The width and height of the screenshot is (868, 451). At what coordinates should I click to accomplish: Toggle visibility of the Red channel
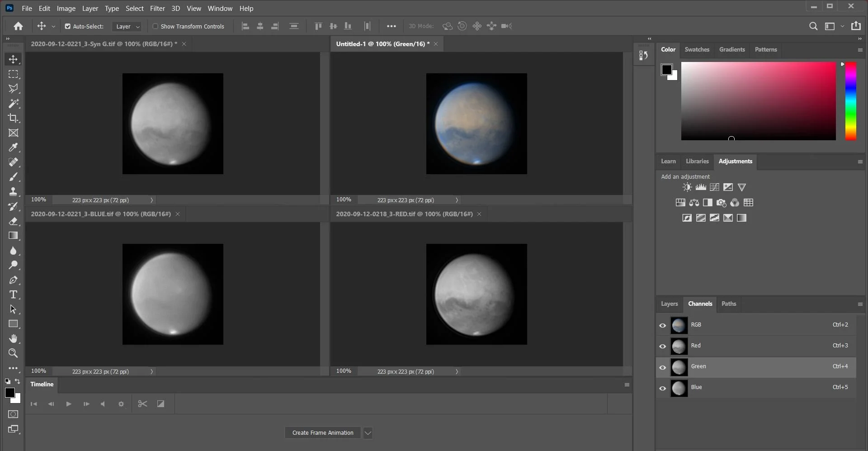click(663, 346)
